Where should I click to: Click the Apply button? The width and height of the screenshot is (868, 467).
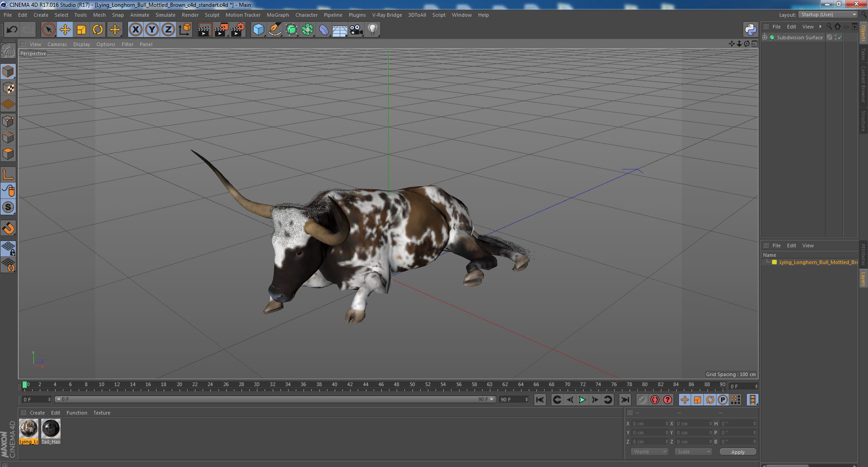(x=738, y=452)
